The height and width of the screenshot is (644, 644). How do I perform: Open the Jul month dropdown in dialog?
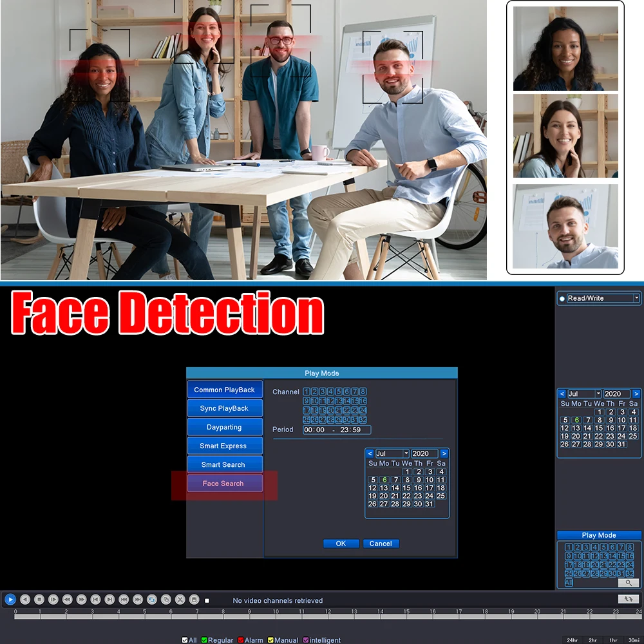click(x=406, y=453)
